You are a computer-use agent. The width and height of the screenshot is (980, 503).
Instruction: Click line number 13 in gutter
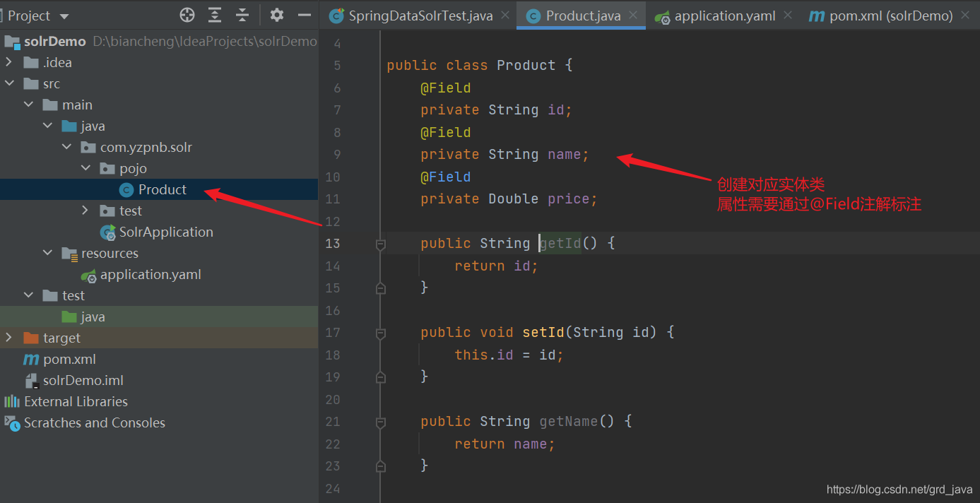point(333,244)
